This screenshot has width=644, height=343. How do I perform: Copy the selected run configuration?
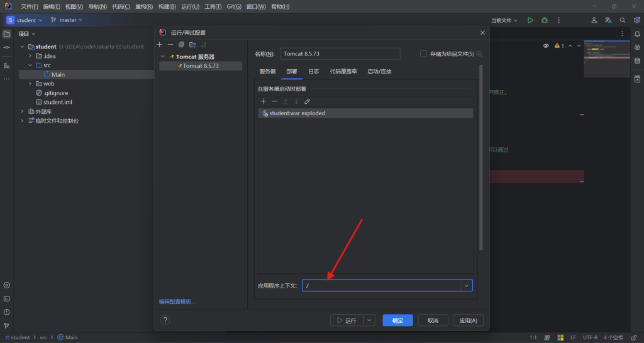[181, 44]
